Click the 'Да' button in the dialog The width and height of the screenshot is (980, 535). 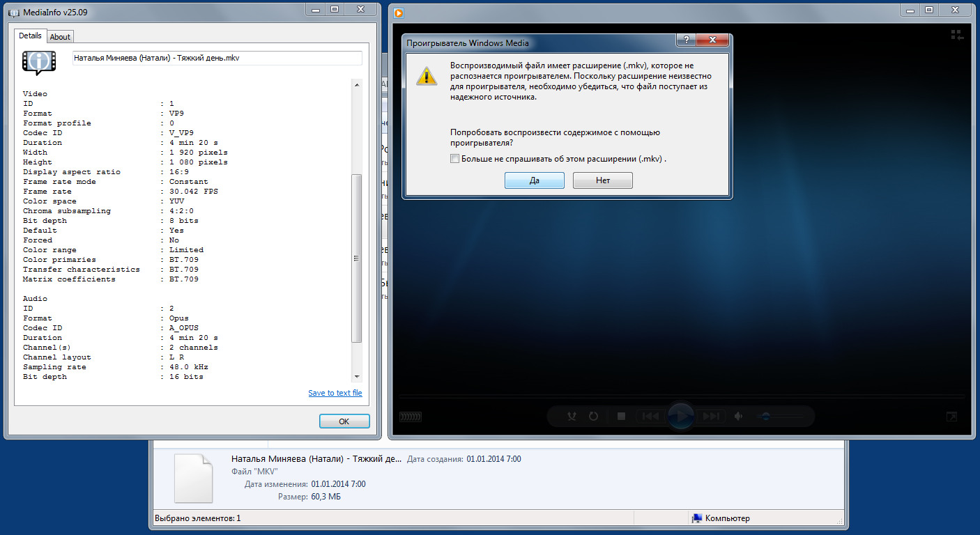[534, 180]
